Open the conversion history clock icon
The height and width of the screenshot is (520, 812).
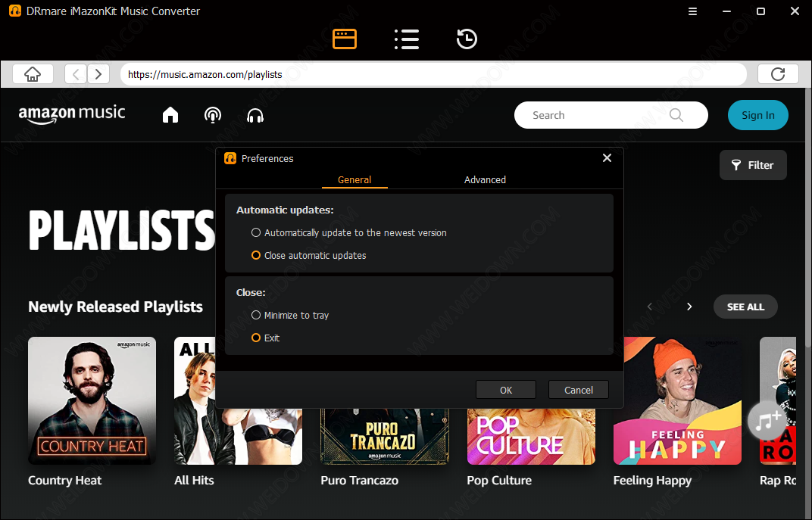(x=467, y=39)
